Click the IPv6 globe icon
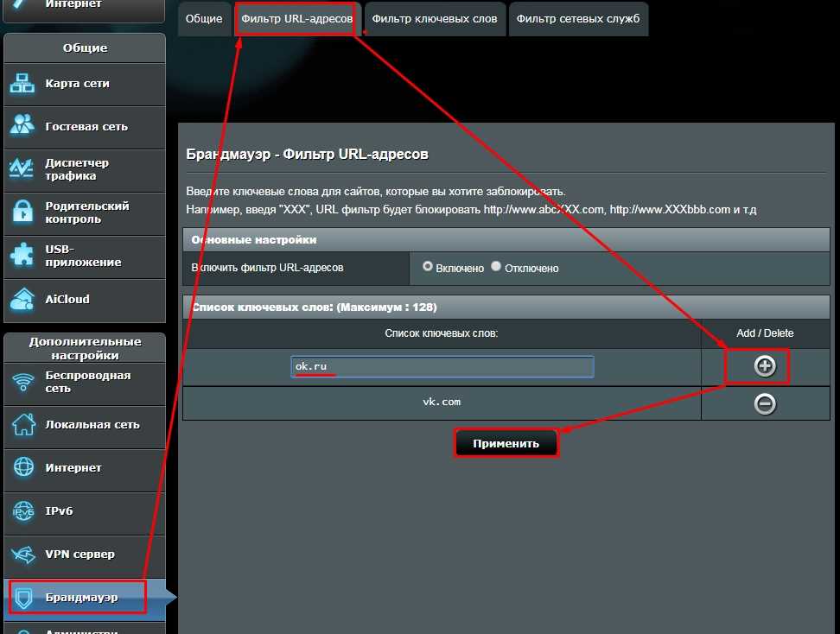 pyautogui.click(x=23, y=510)
